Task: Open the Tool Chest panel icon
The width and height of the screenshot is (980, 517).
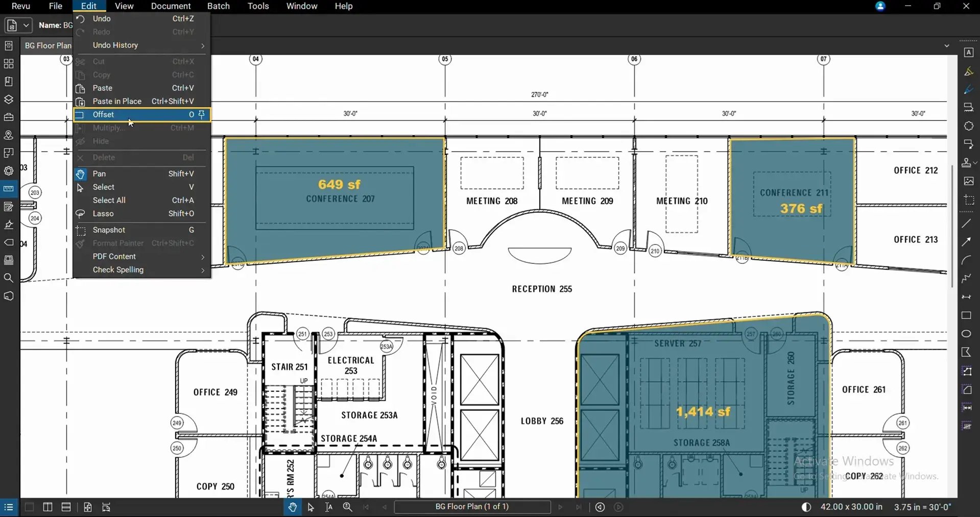Action: 9,117
